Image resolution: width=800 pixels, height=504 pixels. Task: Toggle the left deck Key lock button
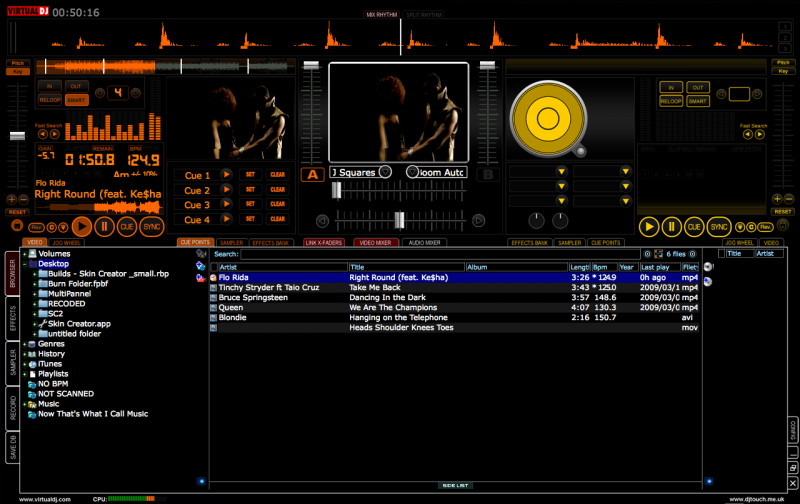click(18, 71)
